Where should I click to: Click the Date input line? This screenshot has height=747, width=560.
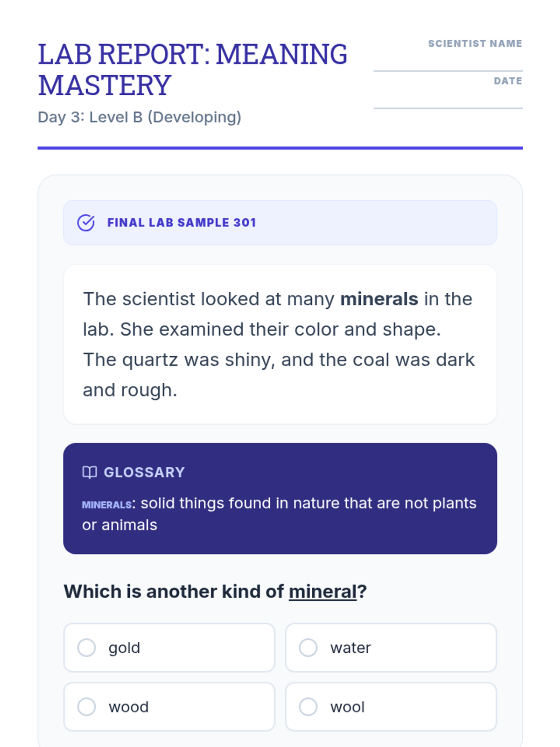[x=448, y=100]
